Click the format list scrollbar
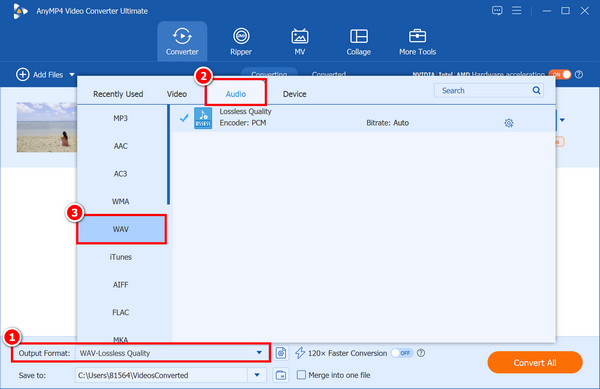Screen dimensions: 600x389 point(168,155)
